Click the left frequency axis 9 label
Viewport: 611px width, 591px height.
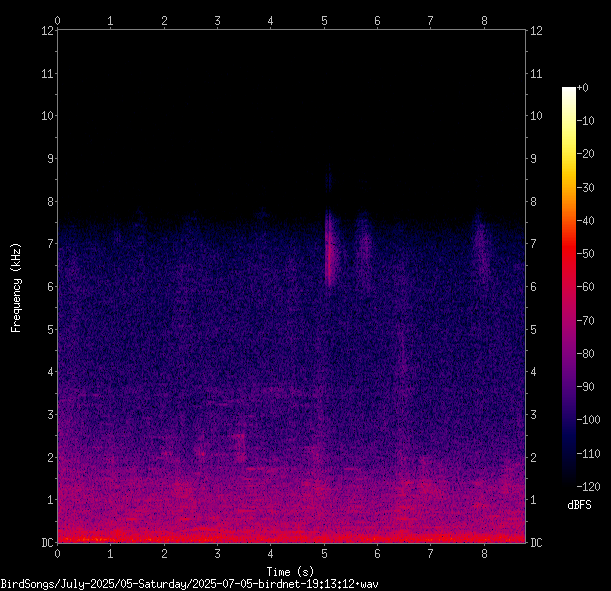click(51, 159)
